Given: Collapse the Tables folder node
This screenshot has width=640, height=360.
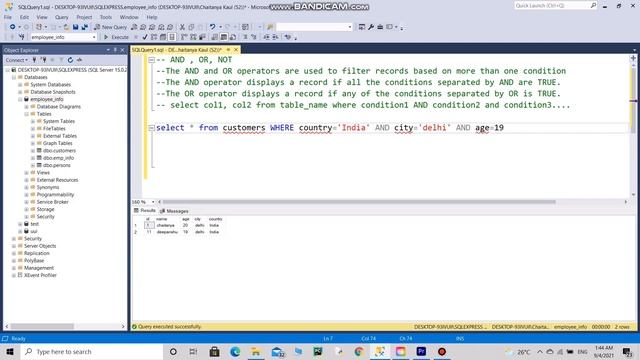Looking at the screenshot, I should tap(27, 114).
